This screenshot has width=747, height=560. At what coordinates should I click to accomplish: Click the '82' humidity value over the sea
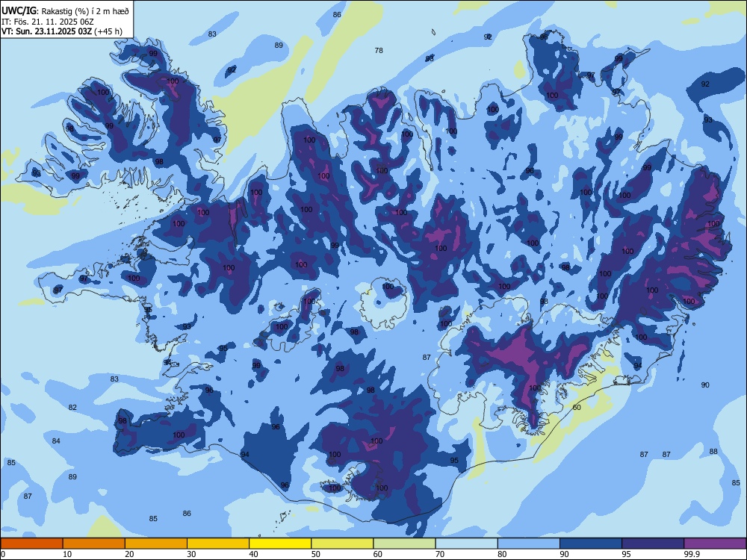coord(72,408)
